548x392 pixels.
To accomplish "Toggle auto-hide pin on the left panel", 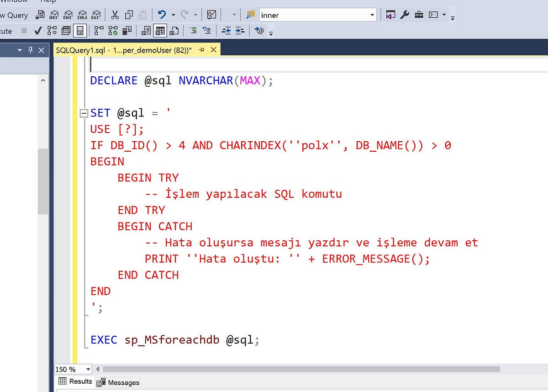I will coord(31,50).
